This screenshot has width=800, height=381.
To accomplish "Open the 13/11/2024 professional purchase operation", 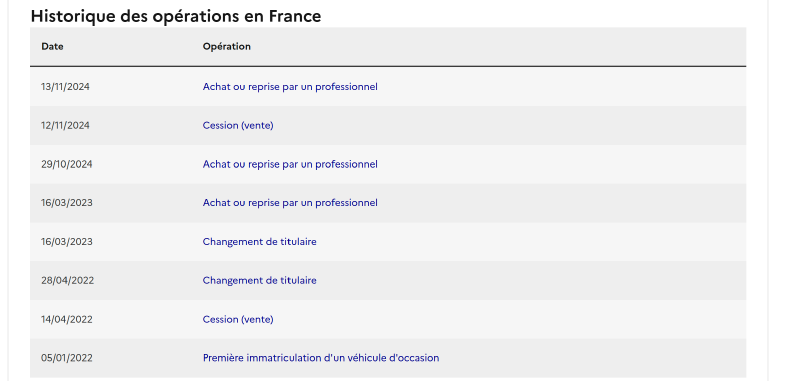I will [290, 87].
